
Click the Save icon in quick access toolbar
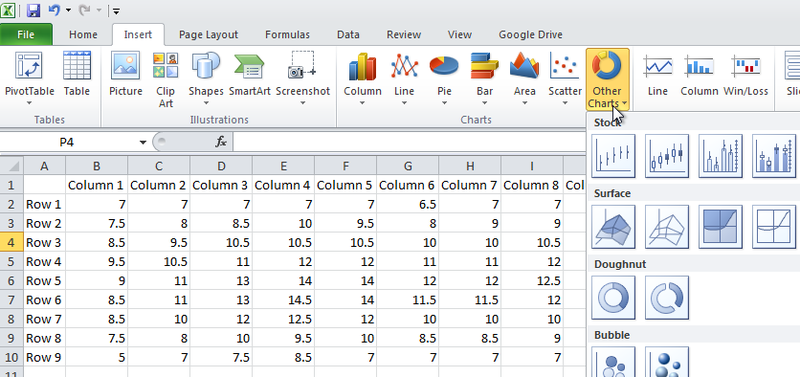pyautogui.click(x=33, y=10)
